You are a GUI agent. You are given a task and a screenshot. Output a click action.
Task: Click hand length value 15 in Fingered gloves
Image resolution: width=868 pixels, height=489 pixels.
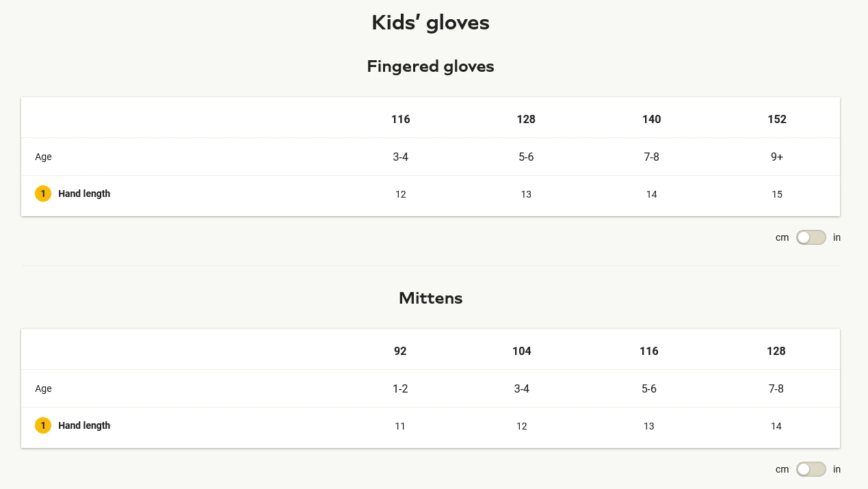click(x=777, y=195)
